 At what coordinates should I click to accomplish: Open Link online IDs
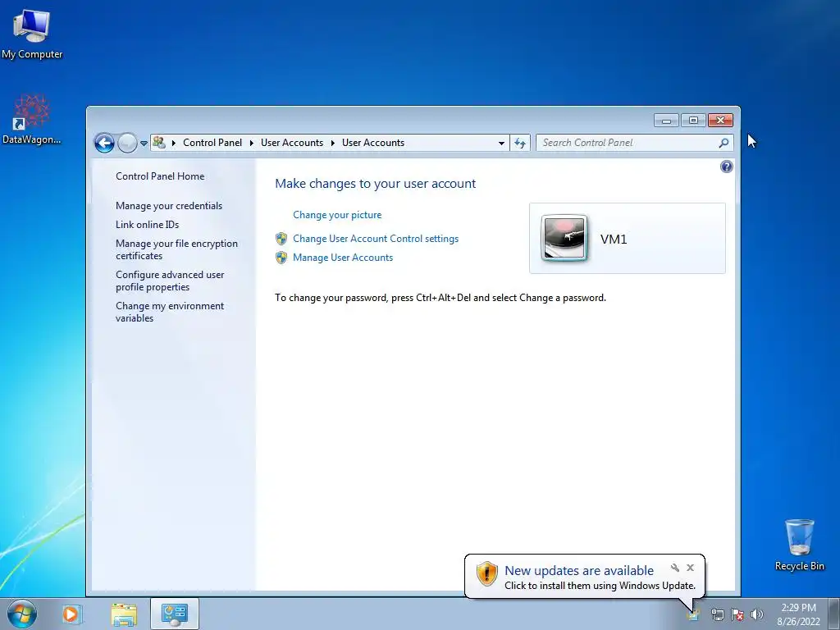(x=148, y=225)
